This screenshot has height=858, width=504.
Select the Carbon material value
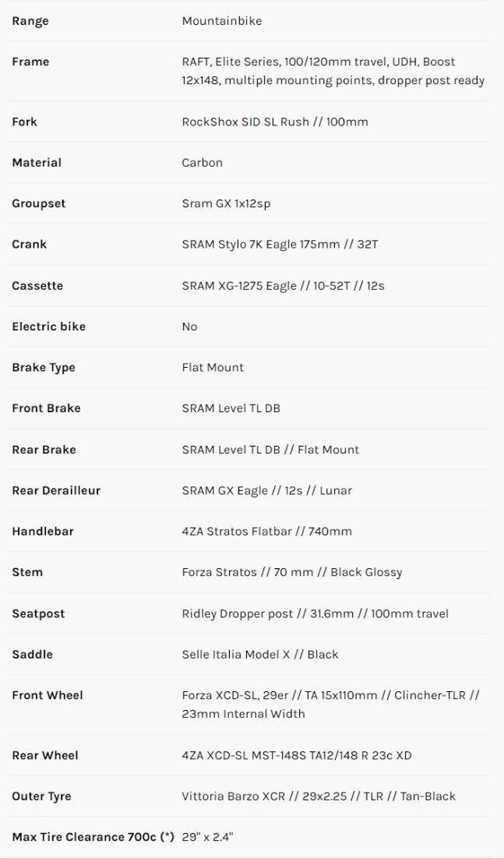202,163
